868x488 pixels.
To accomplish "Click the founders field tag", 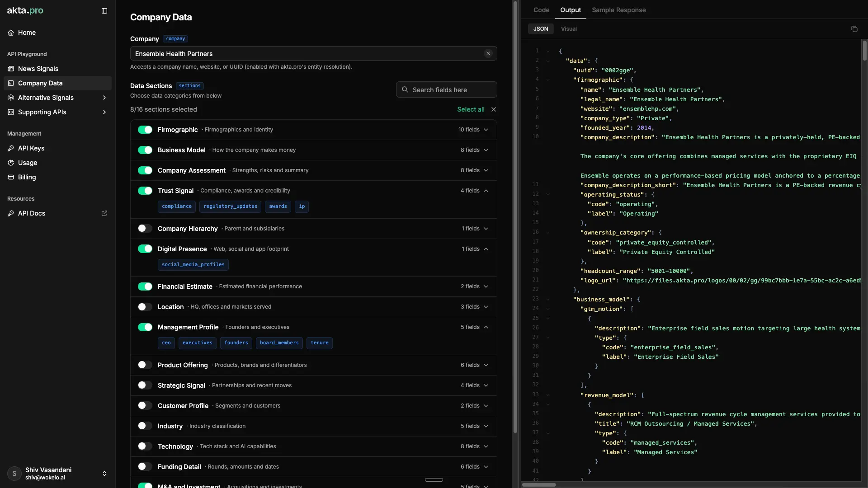I will pyautogui.click(x=236, y=343).
